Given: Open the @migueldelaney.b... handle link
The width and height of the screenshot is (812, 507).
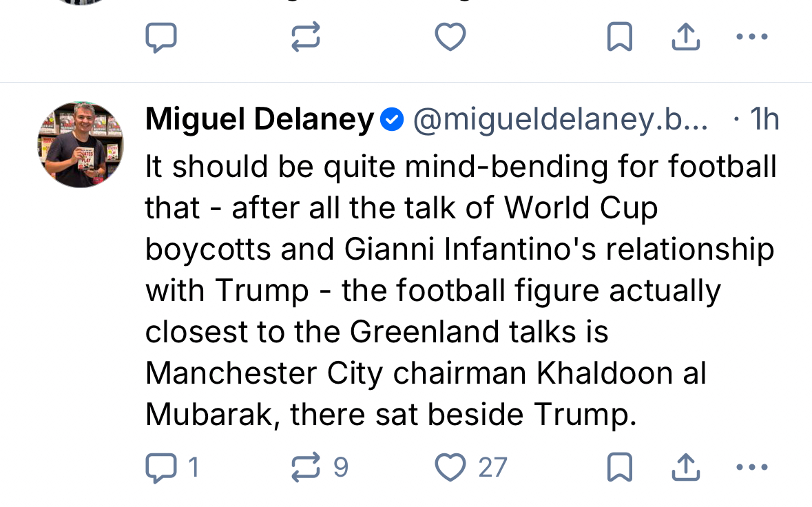Looking at the screenshot, I should pyautogui.click(x=560, y=121).
